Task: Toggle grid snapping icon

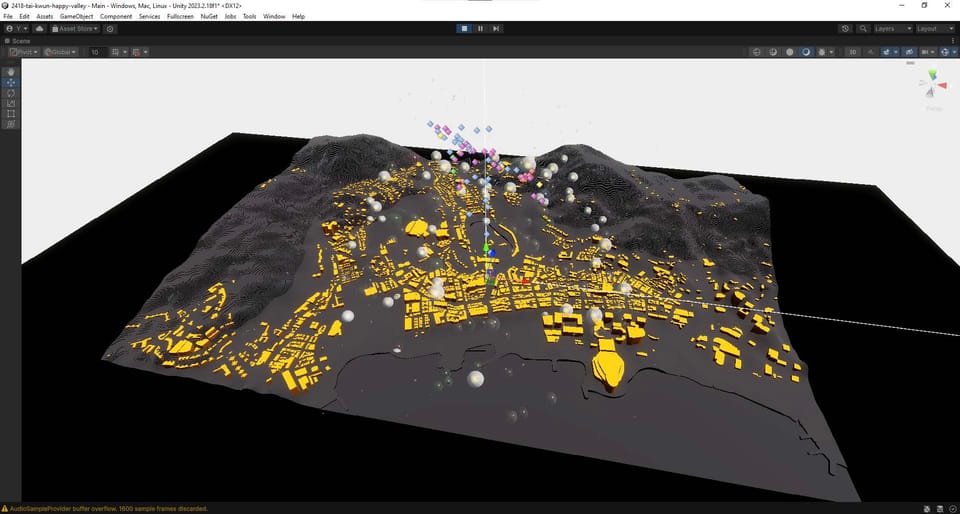Action: [115, 52]
